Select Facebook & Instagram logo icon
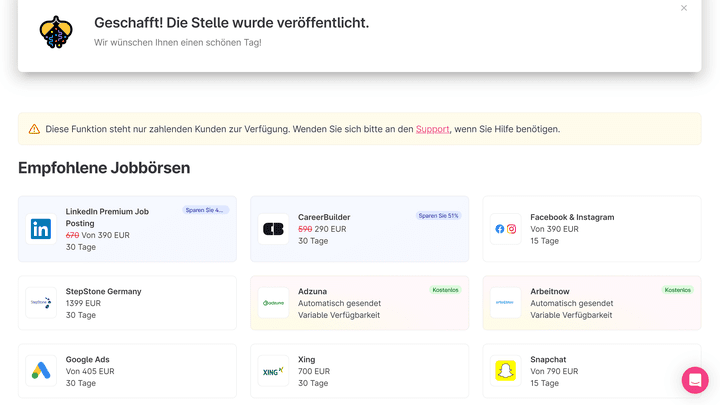 [x=506, y=229]
